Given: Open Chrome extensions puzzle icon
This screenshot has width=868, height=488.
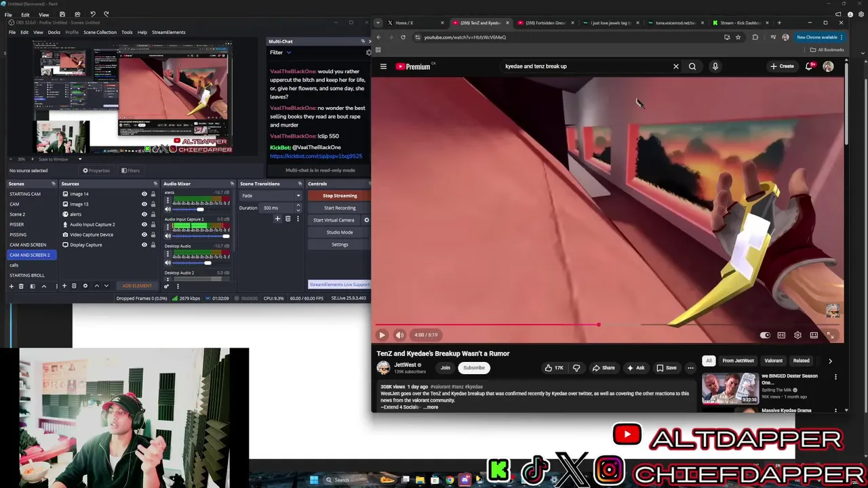Looking at the screenshot, I should click(x=755, y=37).
